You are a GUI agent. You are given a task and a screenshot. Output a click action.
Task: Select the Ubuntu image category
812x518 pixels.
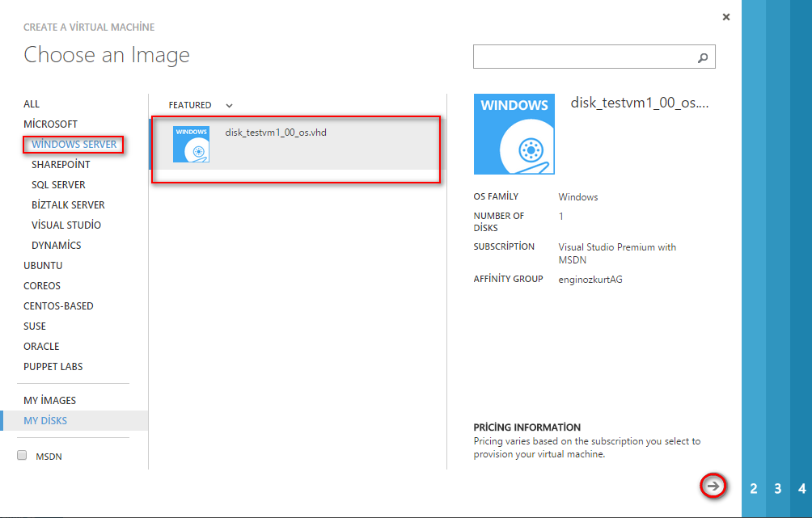[x=43, y=266]
